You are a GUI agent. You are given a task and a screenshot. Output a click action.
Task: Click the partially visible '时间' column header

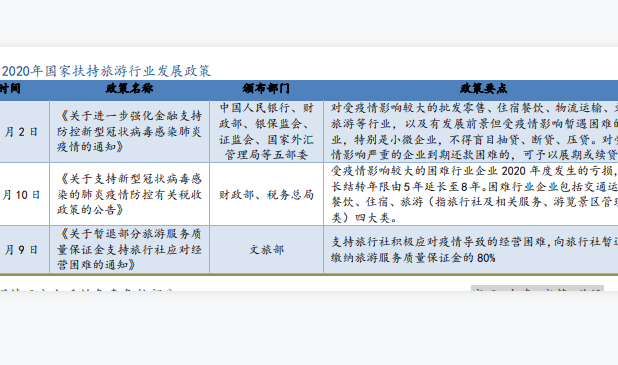point(10,88)
